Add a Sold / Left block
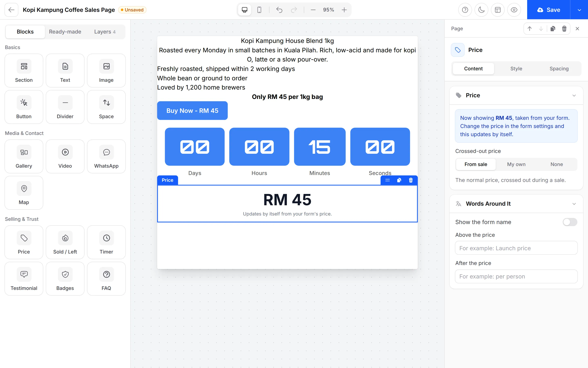This screenshot has height=368, width=588. pyautogui.click(x=65, y=242)
